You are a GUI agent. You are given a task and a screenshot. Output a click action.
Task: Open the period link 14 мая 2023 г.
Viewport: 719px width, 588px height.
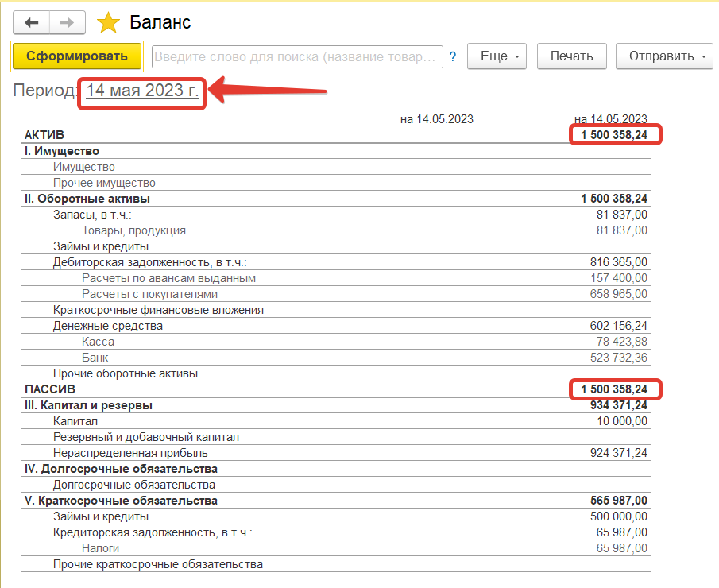(142, 91)
